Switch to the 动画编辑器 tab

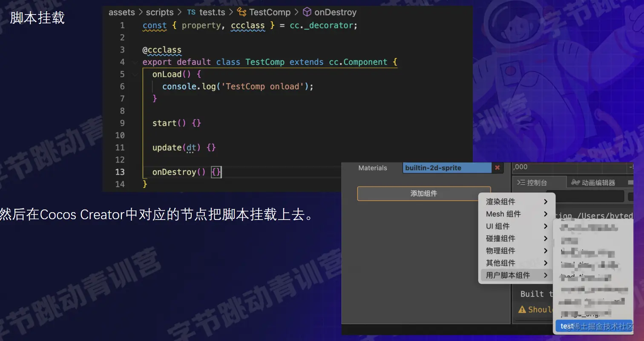pos(593,182)
